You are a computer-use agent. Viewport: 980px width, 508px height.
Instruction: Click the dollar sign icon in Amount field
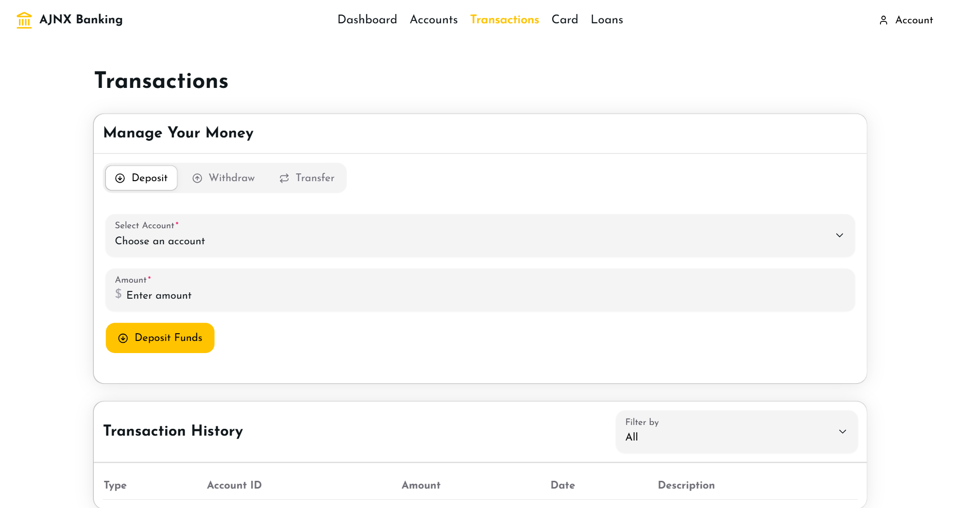[118, 294]
